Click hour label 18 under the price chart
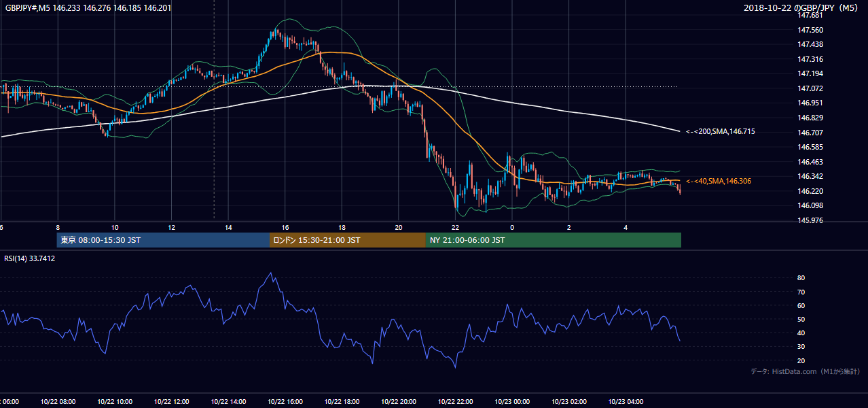 pyautogui.click(x=342, y=228)
